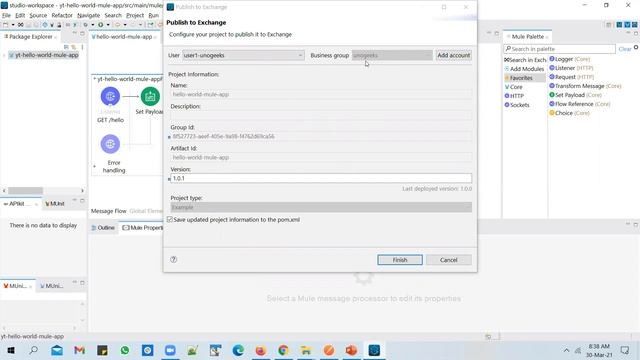Click the Description input field

(x=321, y=116)
